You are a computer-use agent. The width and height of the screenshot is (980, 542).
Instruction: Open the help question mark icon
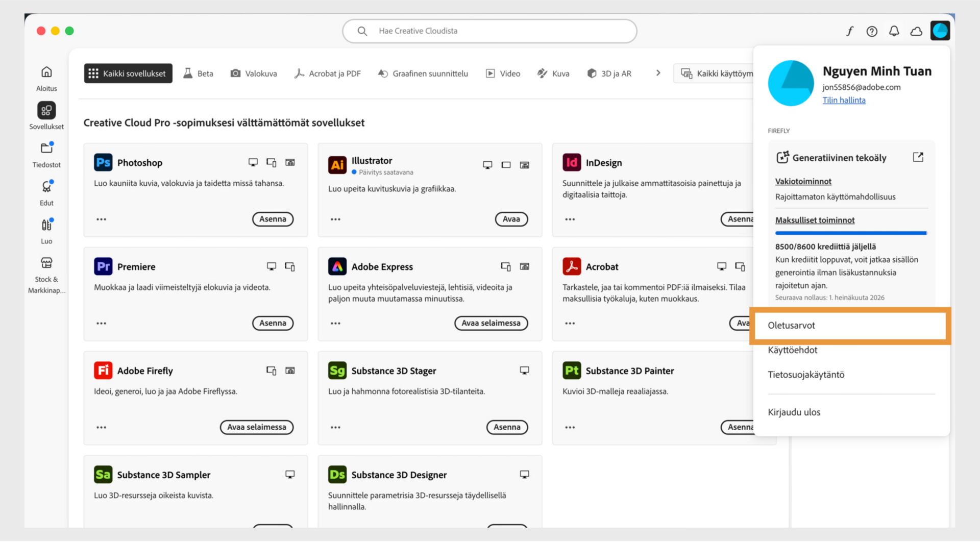(x=872, y=31)
